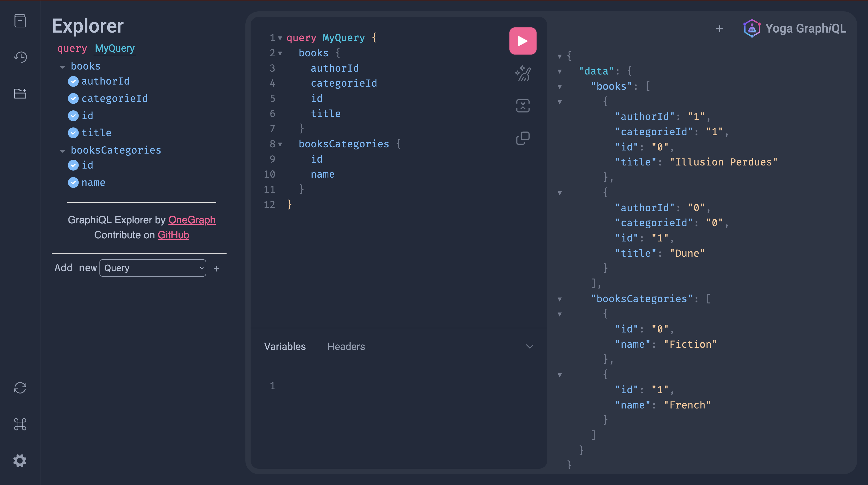The image size is (868, 485).
Task: Open the Add new operation type dropdown
Action: pyautogui.click(x=153, y=268)
